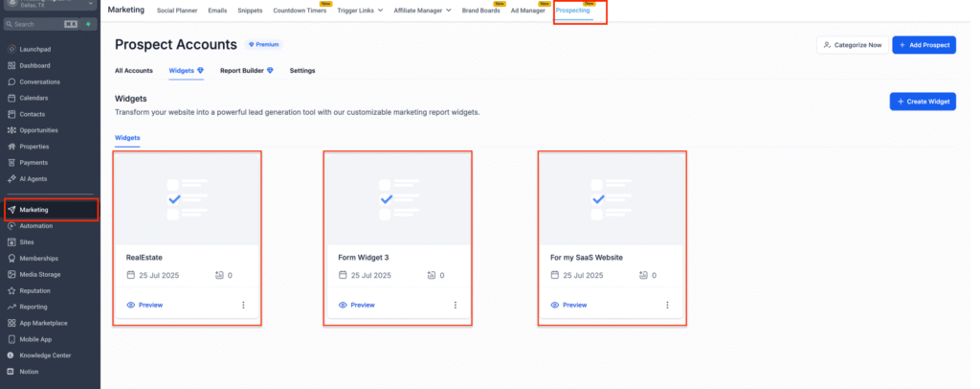Viewport: 980px width, 389px height.
Task: Open the Launchpad sidebar icon
Action: pyautogui.click(x=11, y=50)
